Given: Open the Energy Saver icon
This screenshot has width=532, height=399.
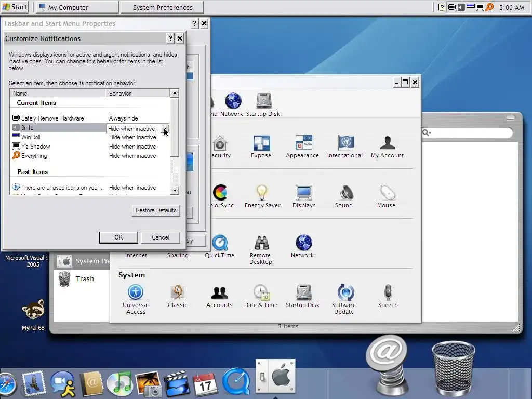Looking at the screenshot, I should point(262,196).
